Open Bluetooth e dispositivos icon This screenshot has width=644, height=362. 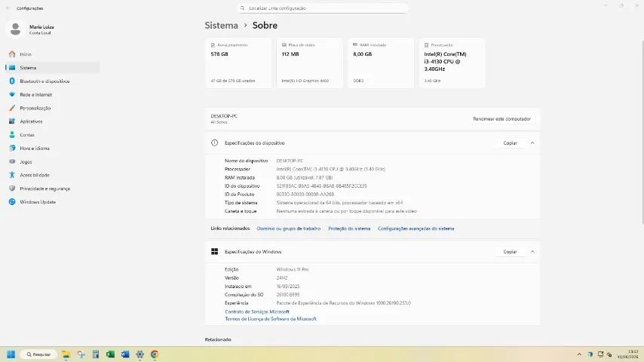click(12, 81)
